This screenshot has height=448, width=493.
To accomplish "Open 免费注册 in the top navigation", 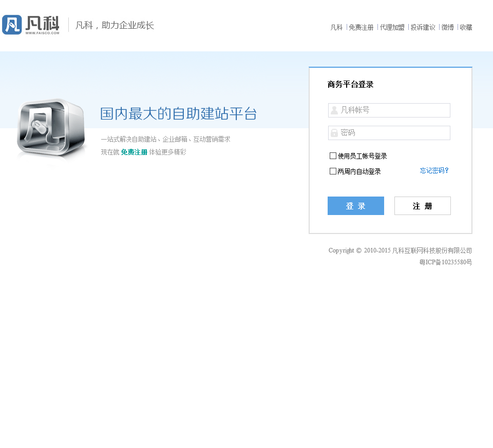I will tap(361, 27).
